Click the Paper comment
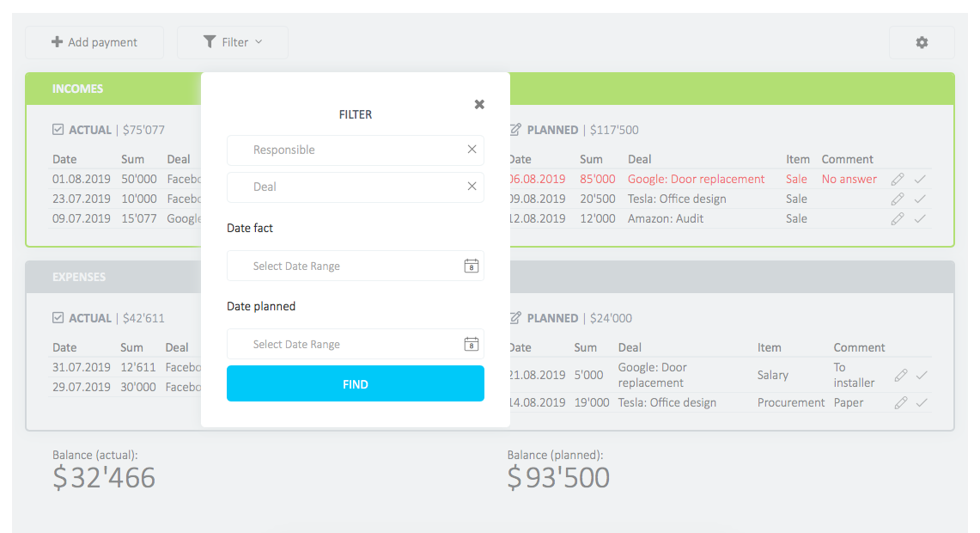980x533 pixels. tap(848, 403)
